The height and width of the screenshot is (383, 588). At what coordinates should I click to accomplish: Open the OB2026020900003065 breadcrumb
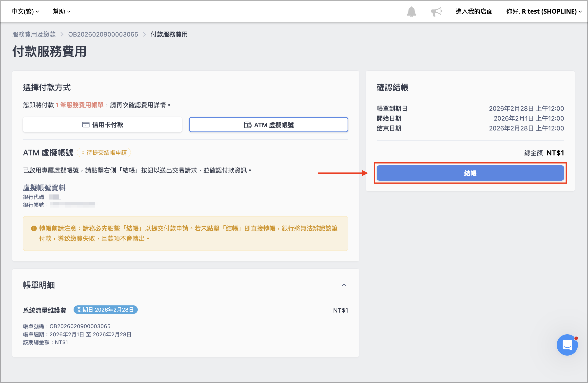(x=103, y=34)
